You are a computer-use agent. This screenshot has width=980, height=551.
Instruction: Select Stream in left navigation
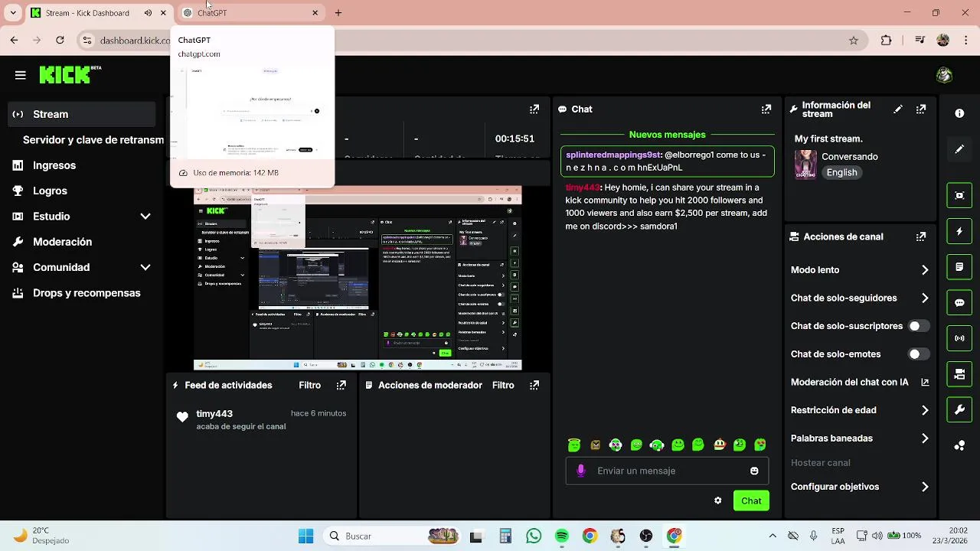coord(82,114)
